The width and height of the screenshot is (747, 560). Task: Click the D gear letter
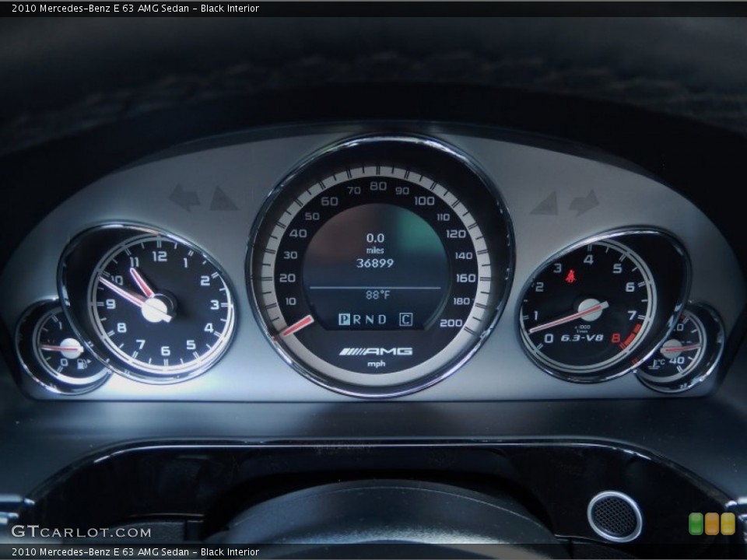coord(382,319)
